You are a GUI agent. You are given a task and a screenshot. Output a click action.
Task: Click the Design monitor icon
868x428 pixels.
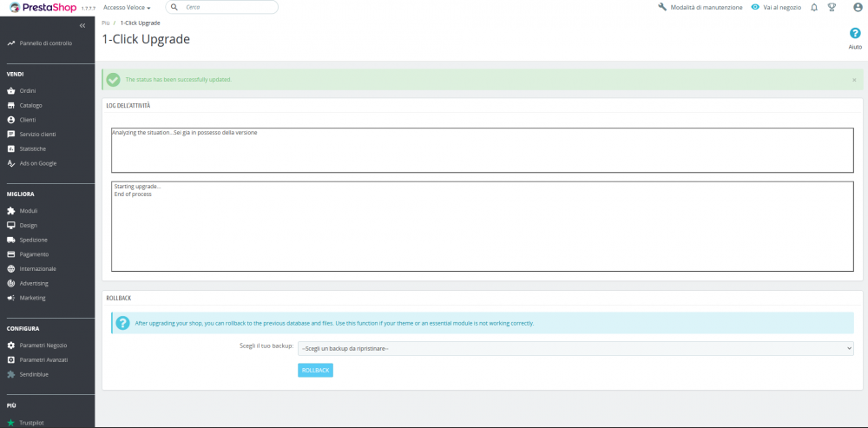[x=10, y=226]
